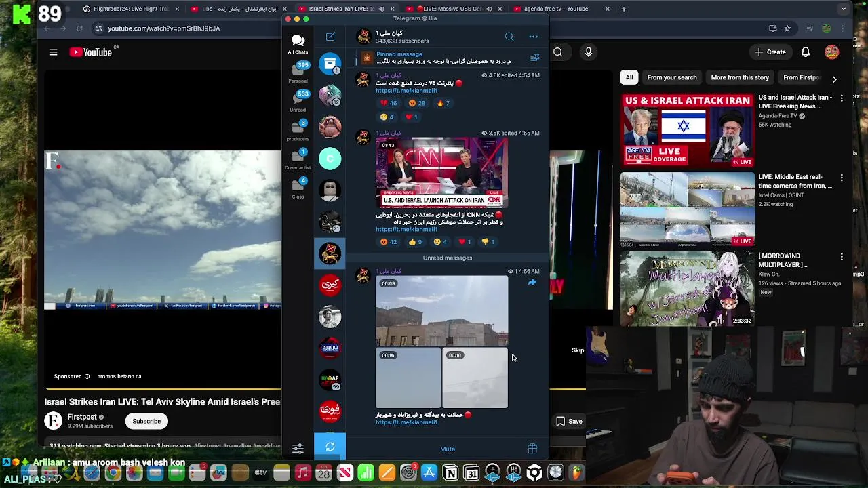This screenshot has width=868, height=488.
Task: Open kianmeli1 link under the 4:54 AM message
Action: (406, 91)
